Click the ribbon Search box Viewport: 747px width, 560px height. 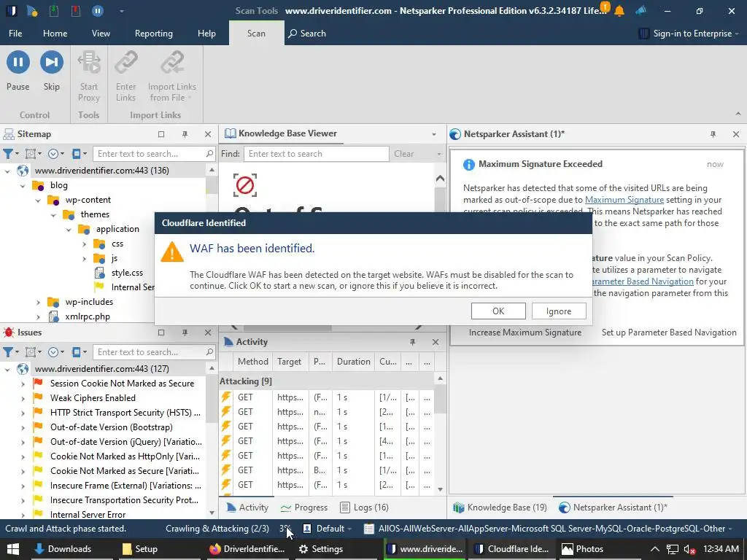tap(307, 34)
